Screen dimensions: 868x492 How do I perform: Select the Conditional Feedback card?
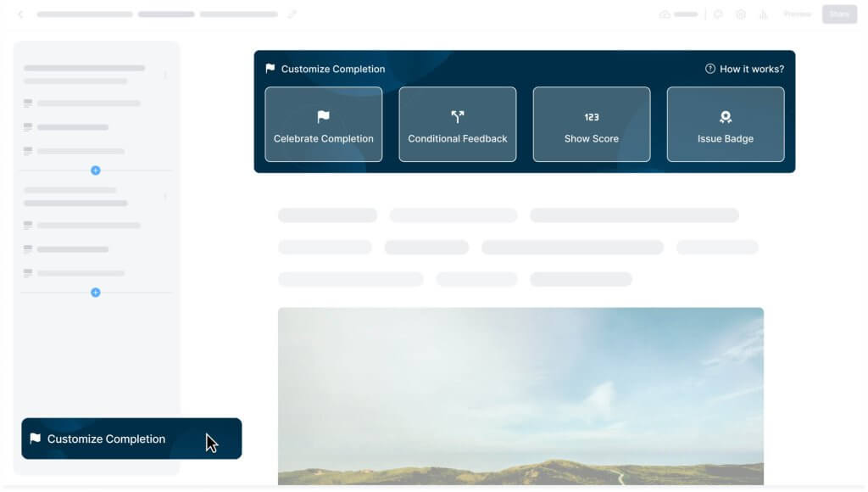457,124
